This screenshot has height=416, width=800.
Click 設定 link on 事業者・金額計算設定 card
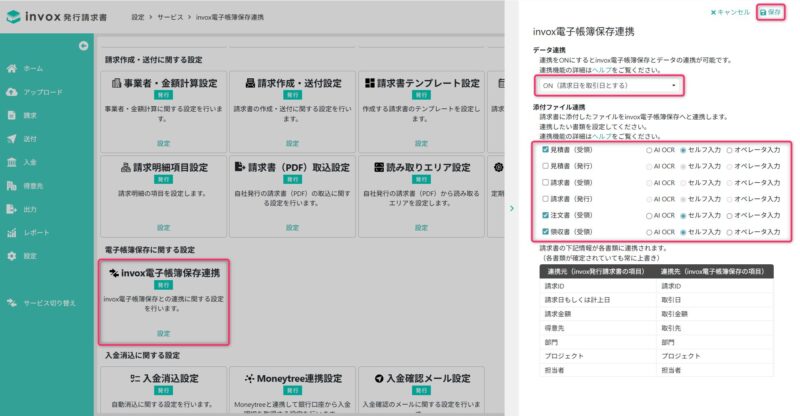click(163, 143)
